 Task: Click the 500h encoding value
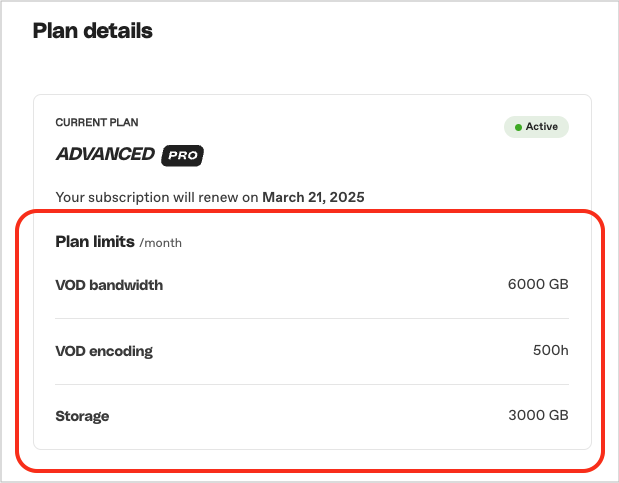point(551,350)
